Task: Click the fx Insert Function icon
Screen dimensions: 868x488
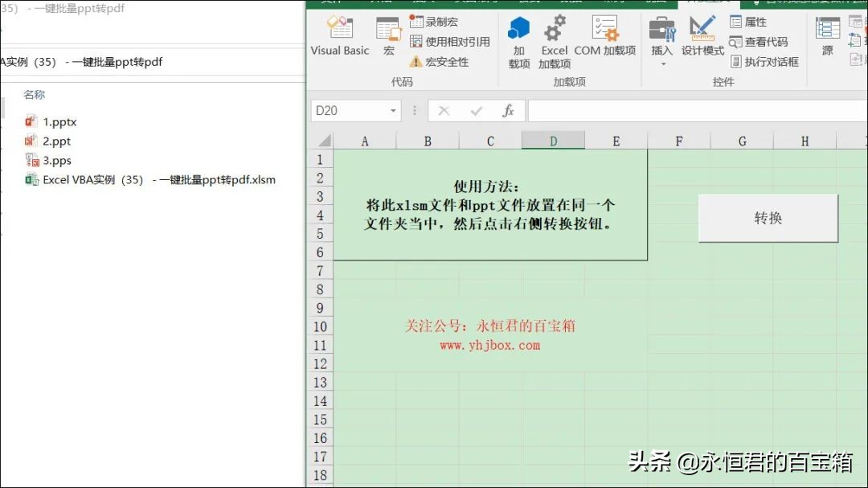Action: point(509,111)
